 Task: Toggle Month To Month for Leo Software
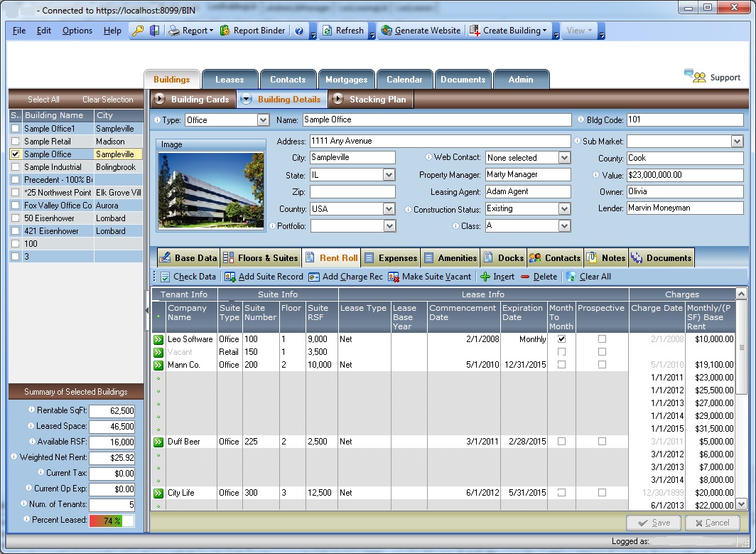pos(561,339)
